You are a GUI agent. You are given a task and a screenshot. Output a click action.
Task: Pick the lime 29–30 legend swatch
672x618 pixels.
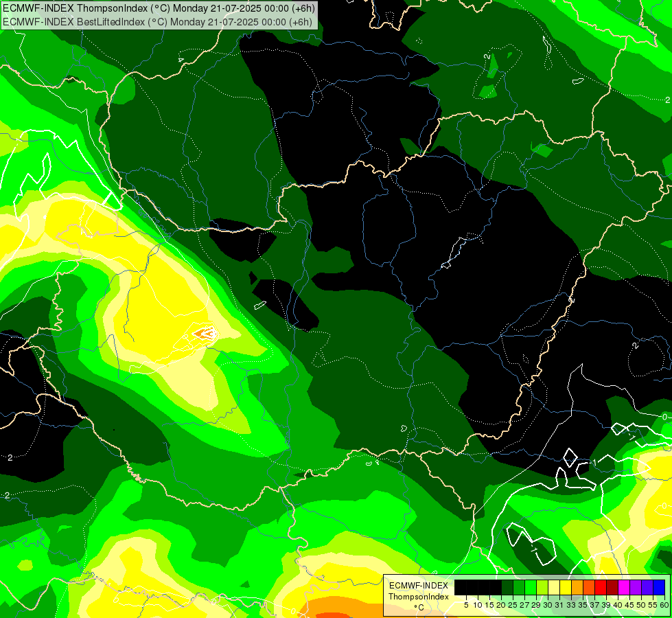click(x=542, y=587)
